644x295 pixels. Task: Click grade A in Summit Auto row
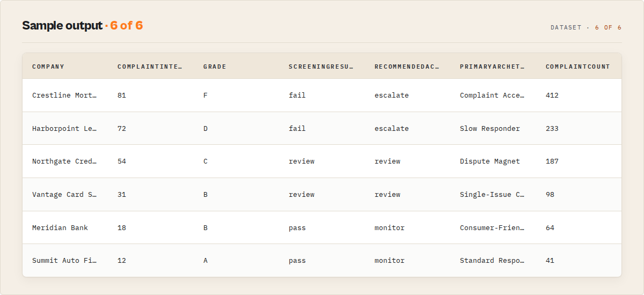pyautogui.click(x=206, y=261)
